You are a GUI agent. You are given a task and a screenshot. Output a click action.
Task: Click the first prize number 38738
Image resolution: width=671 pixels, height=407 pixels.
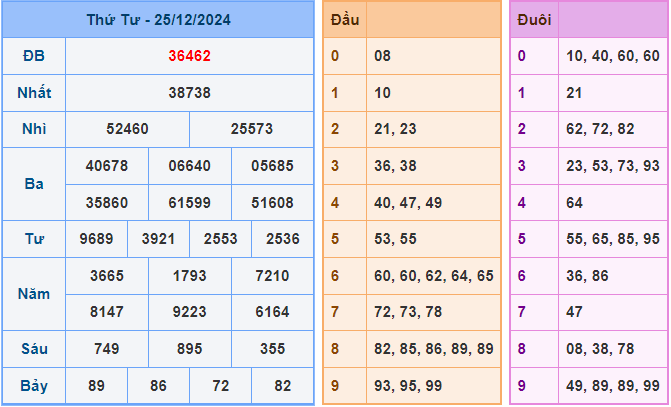point(189,93)
